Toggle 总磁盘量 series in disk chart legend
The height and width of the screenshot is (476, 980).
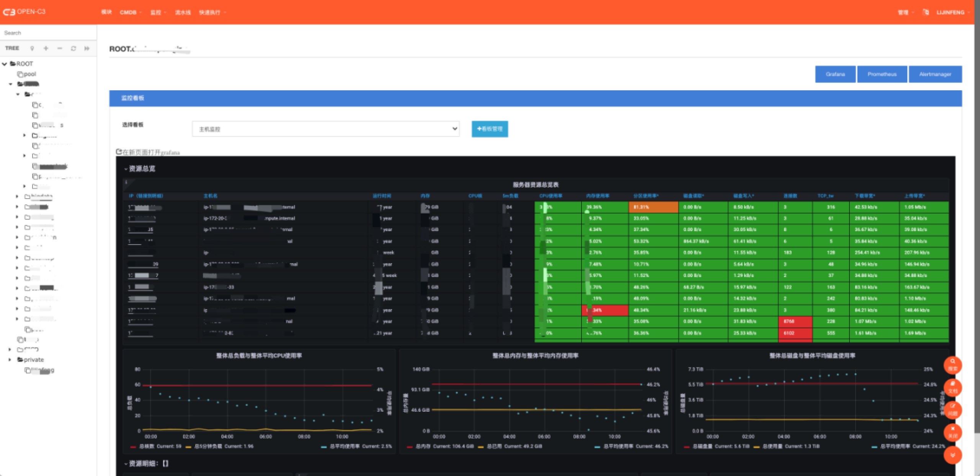(702, 446)
